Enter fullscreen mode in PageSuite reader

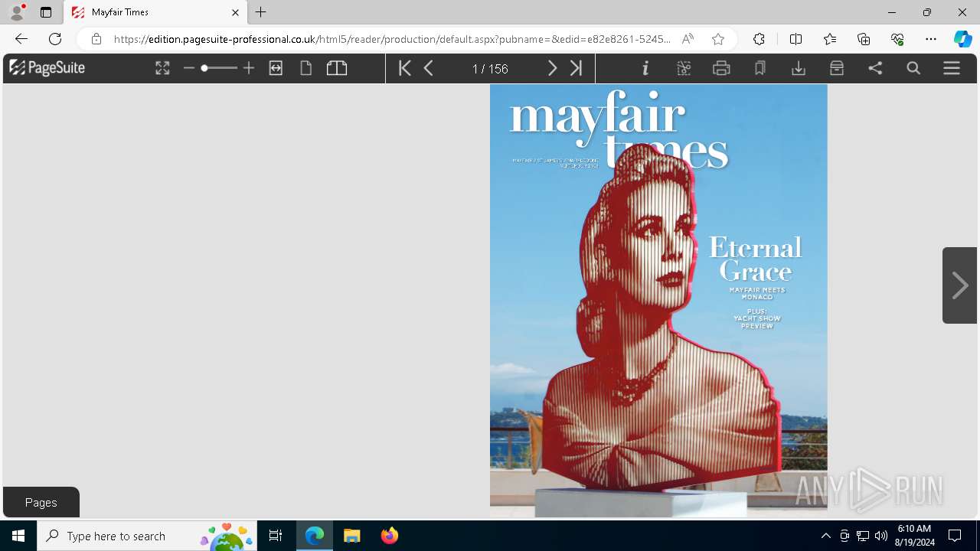coord(162,68)
